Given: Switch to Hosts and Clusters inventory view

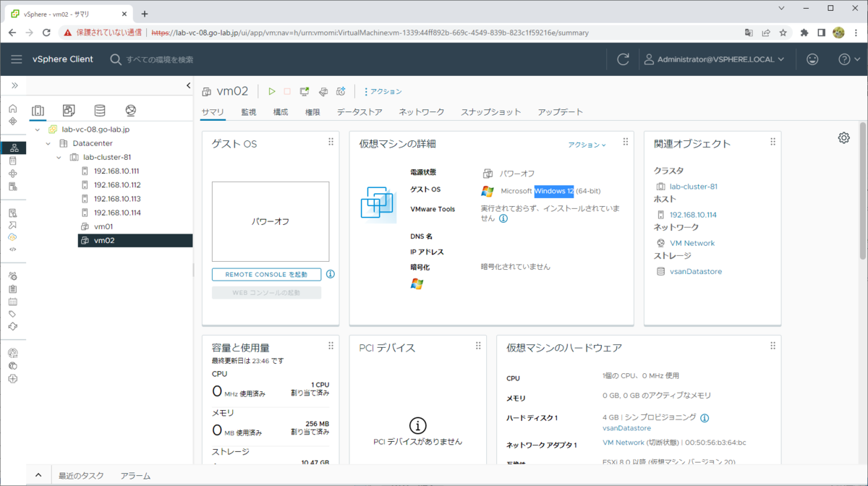Looking at the screenshot, I should 38,111.
